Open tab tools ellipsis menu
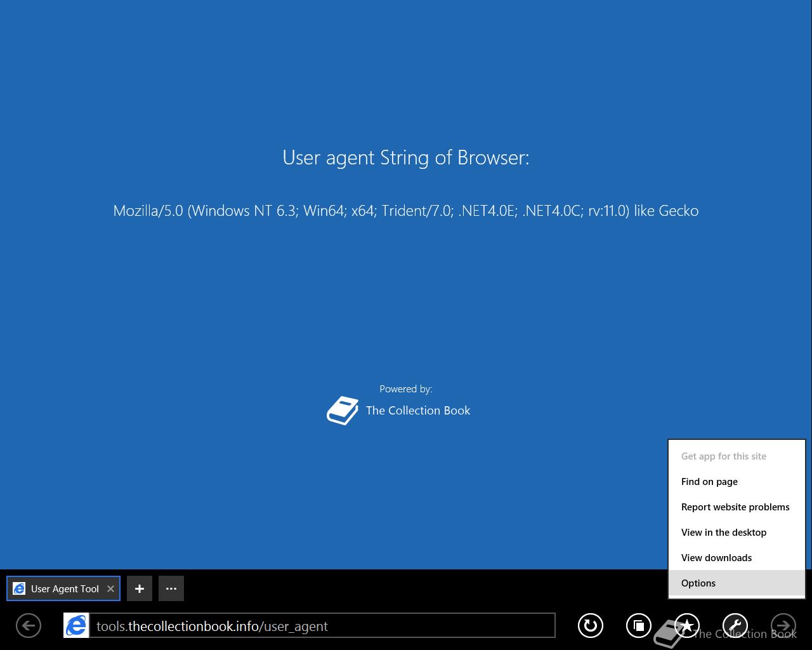The height and width of the screenshot is (650, 812). click(171, 588)
